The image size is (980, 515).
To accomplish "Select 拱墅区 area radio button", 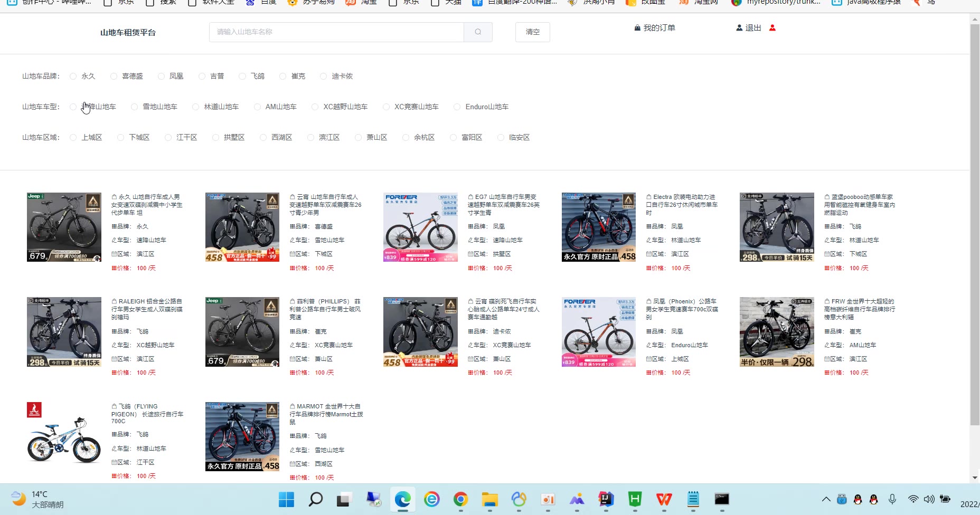I will pos(215,138).
